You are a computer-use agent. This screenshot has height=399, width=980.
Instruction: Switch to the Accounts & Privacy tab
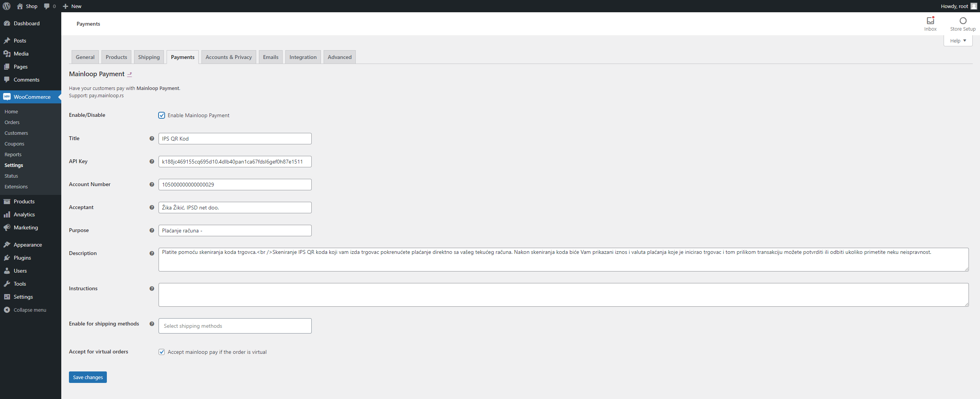(228, 57)
